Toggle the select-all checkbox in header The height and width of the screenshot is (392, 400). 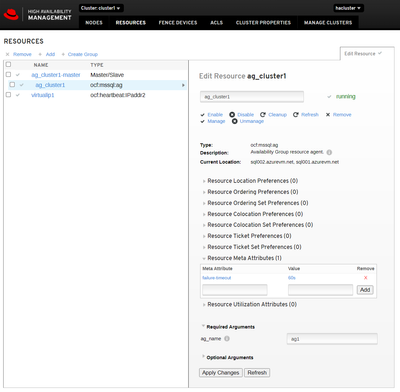8,64
